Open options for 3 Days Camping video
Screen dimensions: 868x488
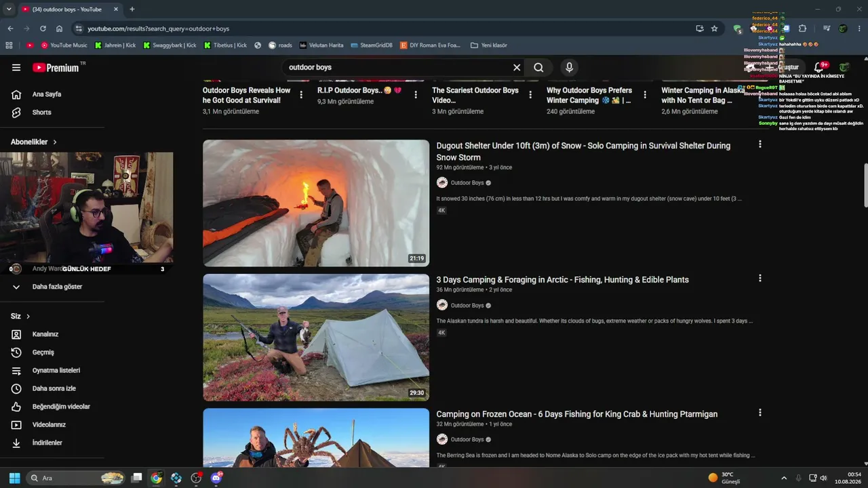click(x=760, y=279)
